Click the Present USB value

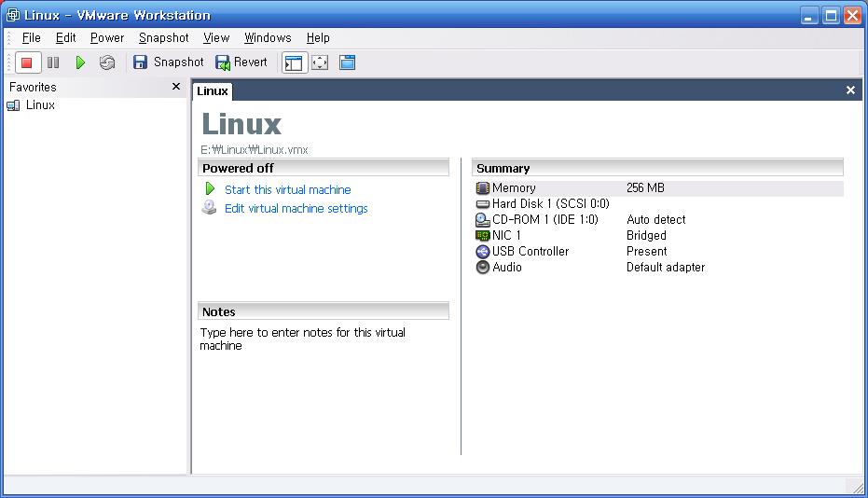[x=647, y=252]
